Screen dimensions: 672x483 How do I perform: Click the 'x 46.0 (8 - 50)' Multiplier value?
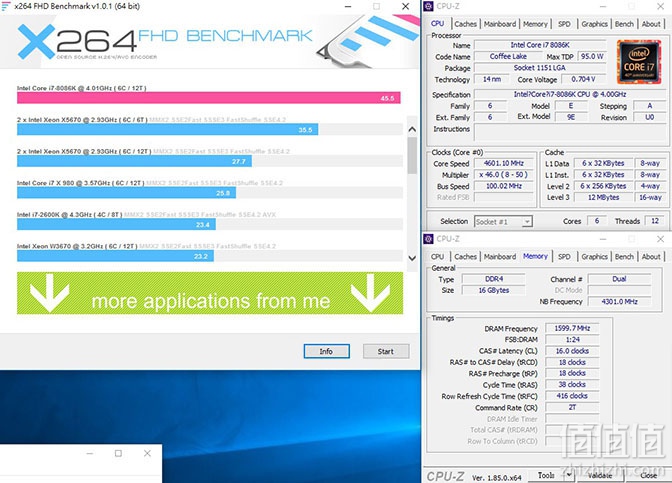click(x=504, y=175)
